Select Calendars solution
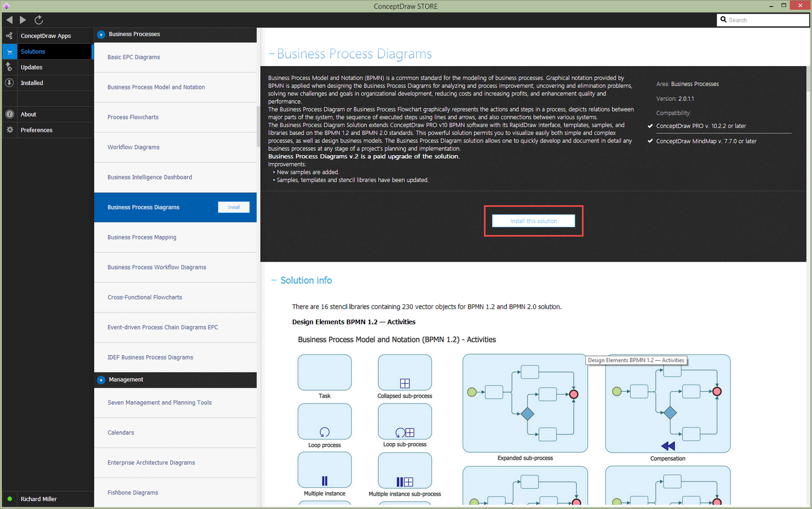812x509 pixels. tap(175, 433)
